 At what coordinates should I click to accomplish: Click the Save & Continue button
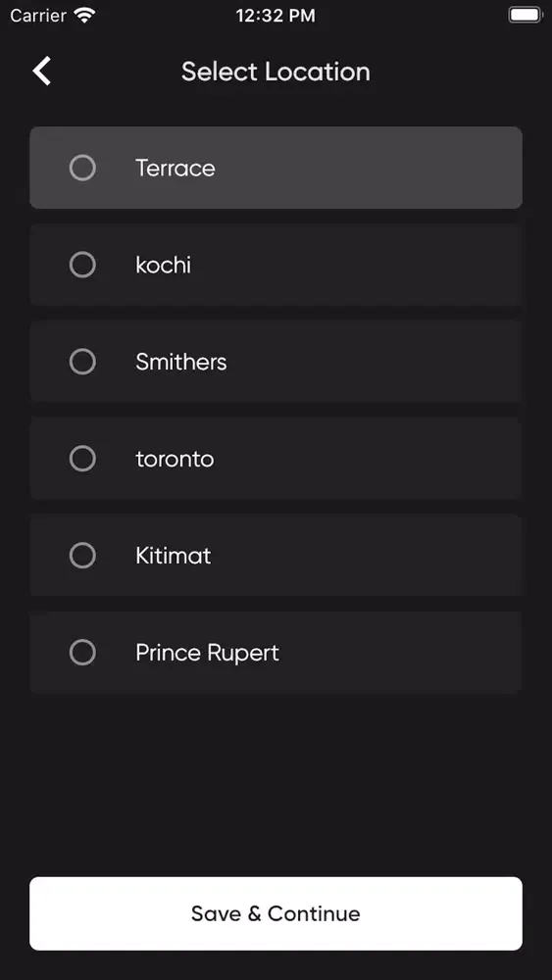pyautogui.click(x=276, y=913)
